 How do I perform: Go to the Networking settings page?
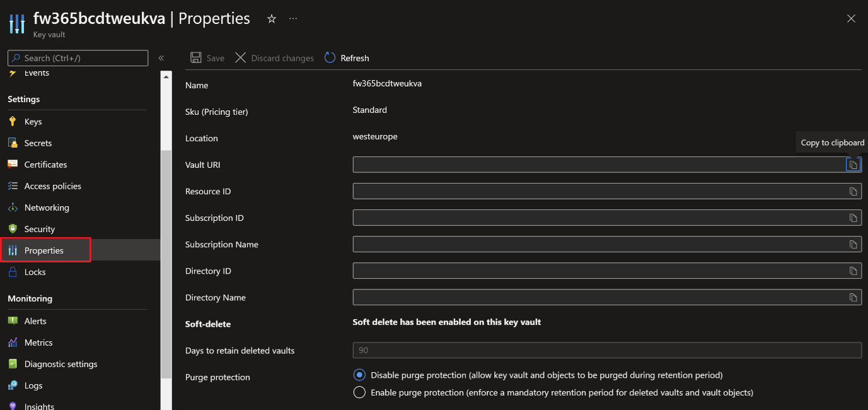click(47, 208)
